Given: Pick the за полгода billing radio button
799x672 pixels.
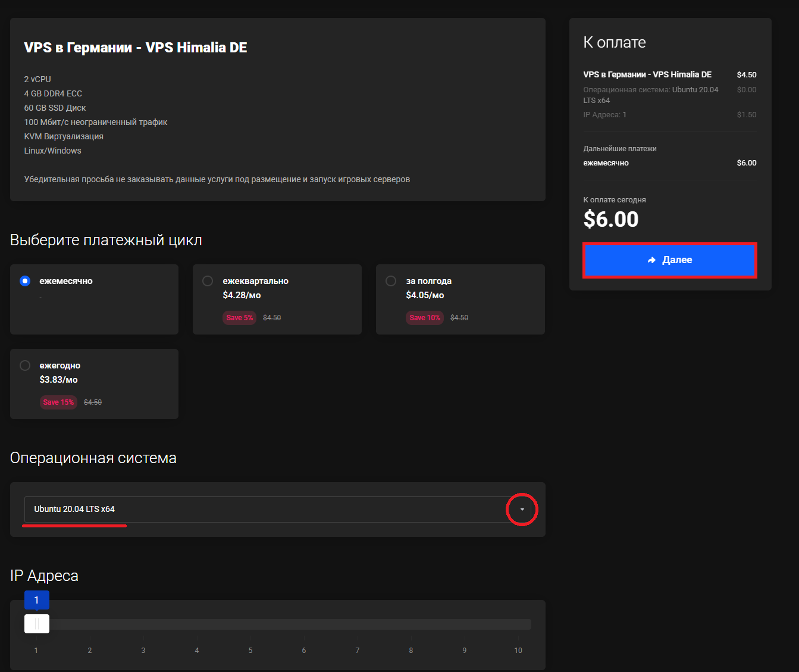Looking at the screenshot, I should click(x=391, y=281).
